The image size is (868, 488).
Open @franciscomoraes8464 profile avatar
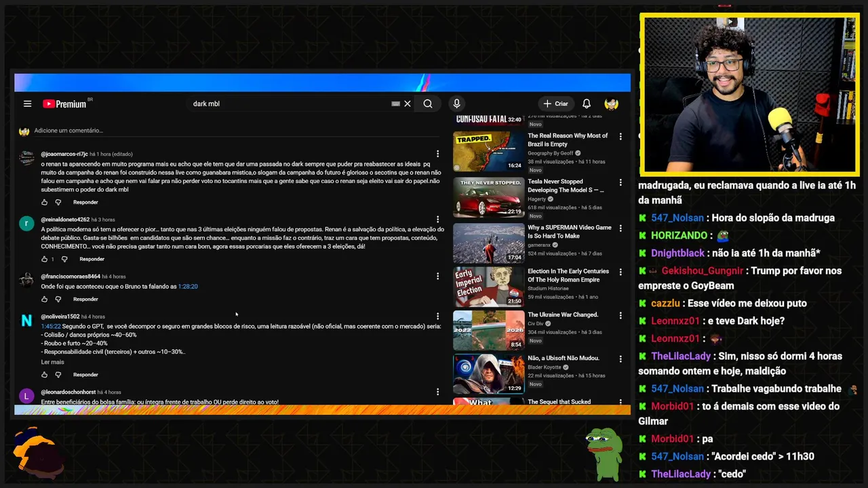point(26,281)
